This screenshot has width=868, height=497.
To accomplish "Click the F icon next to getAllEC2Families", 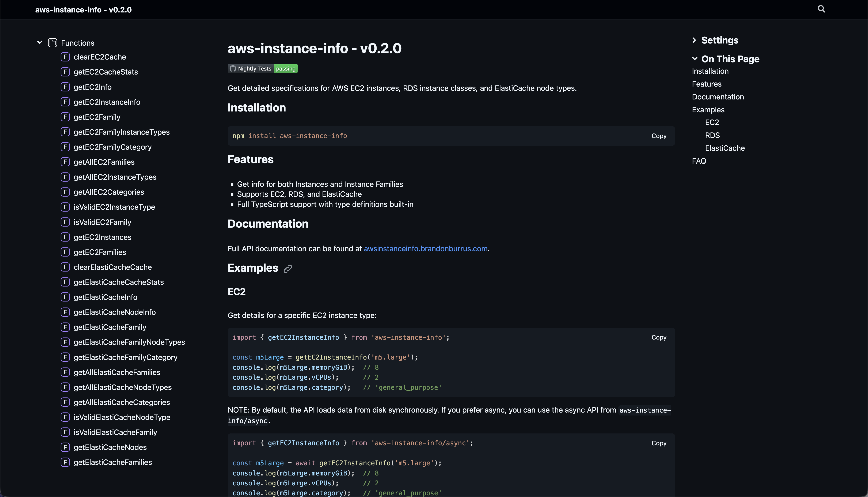I will (x=65, y=162).
